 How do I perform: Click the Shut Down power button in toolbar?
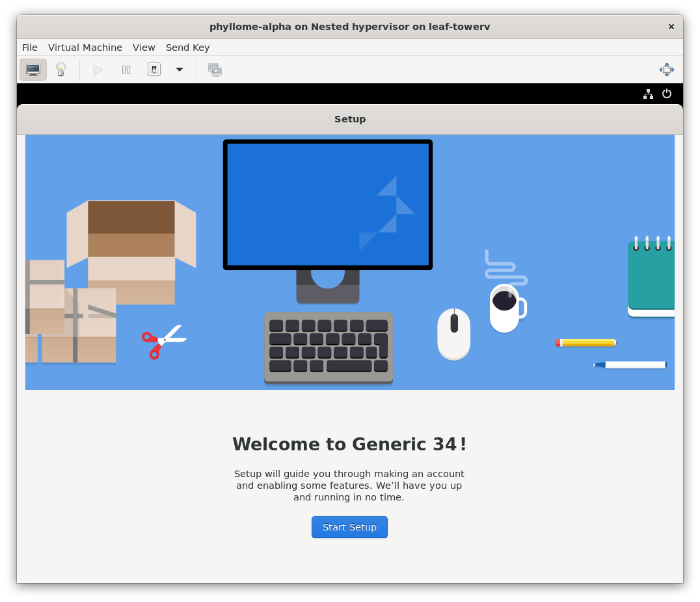point(154,70)
